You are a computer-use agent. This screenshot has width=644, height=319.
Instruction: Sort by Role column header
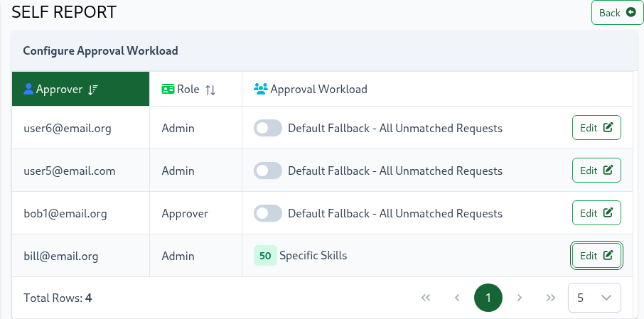click(x=195, y=89)
